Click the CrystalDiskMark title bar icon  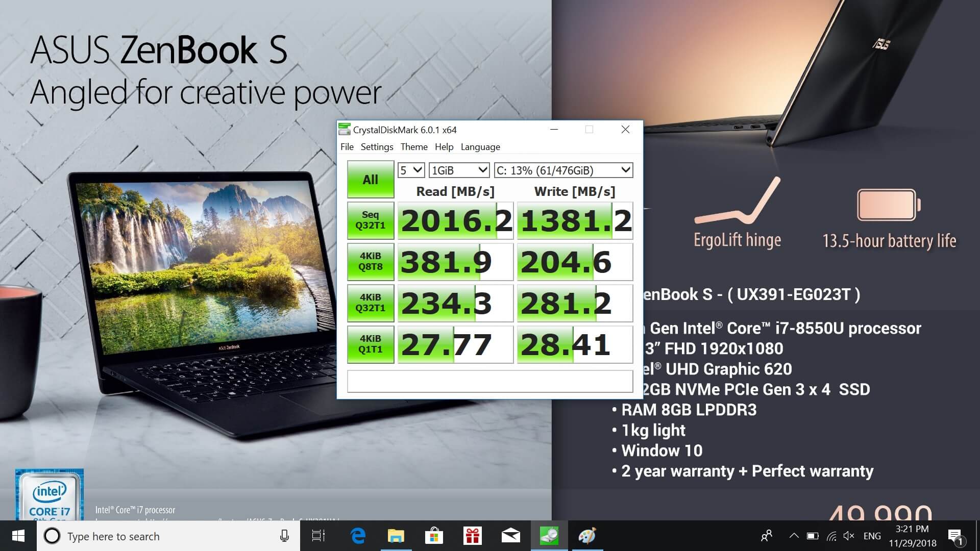coord(345,130)
